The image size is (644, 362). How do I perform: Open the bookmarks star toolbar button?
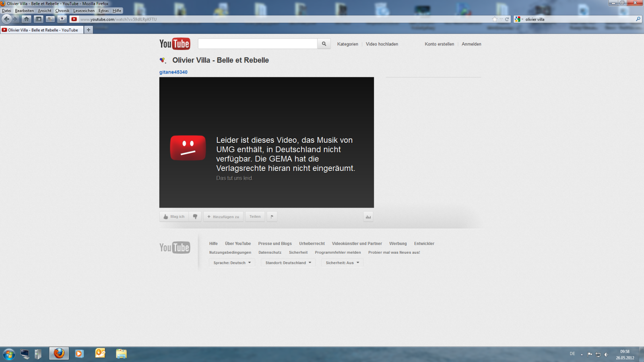(39, 19)
